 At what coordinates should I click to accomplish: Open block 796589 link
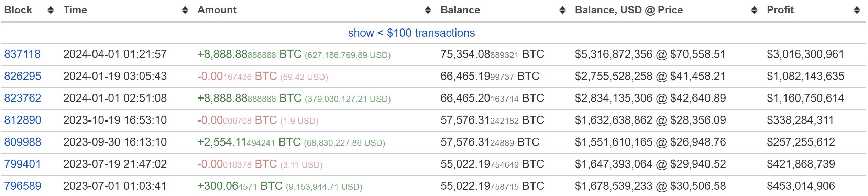[23, 186]
